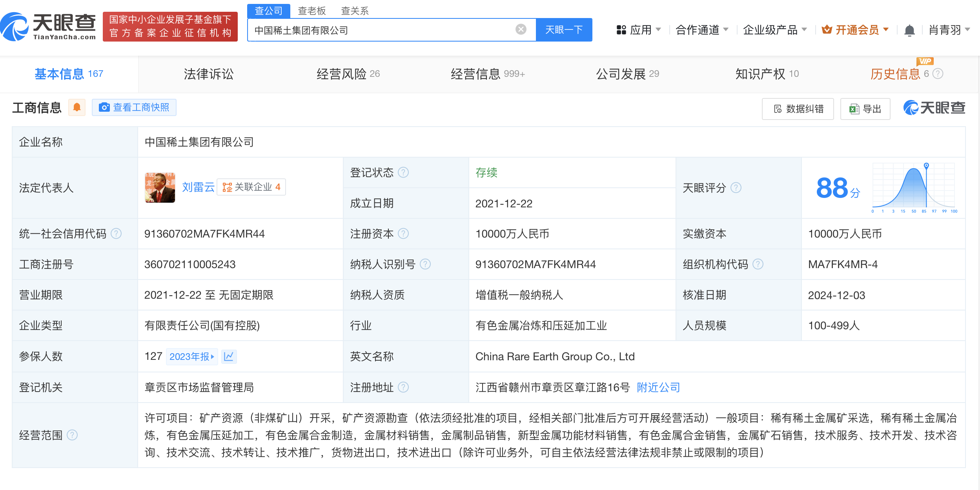Click the 企业名称 value 中国稀土集团有限公司

click(x=199, y=142)
